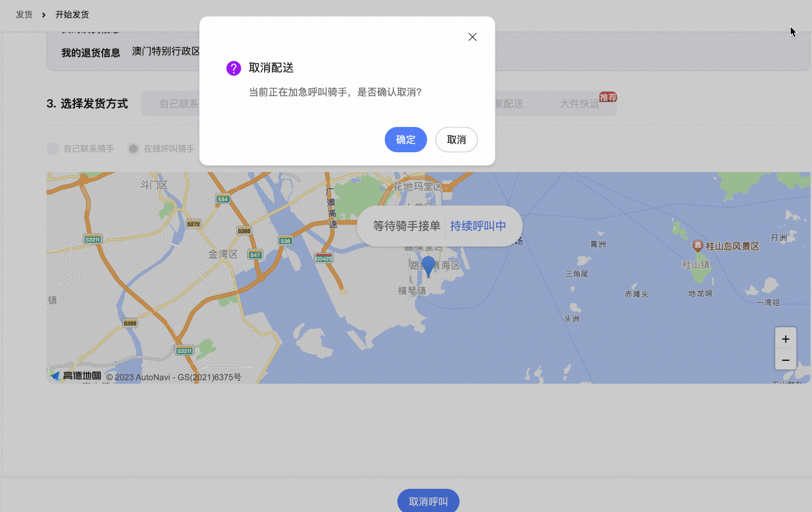
Task: Click 3. 选择发货方式 section heading
Action: point(87,104)
